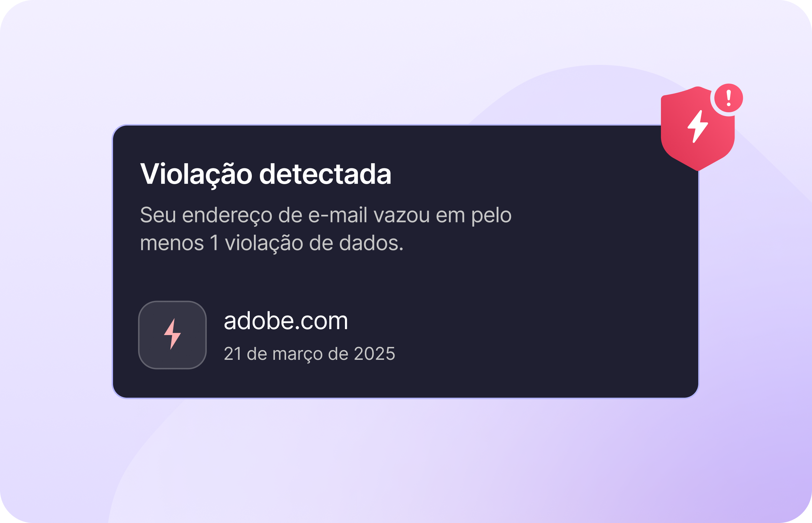Click the red shield breach icon

point(698,129)
